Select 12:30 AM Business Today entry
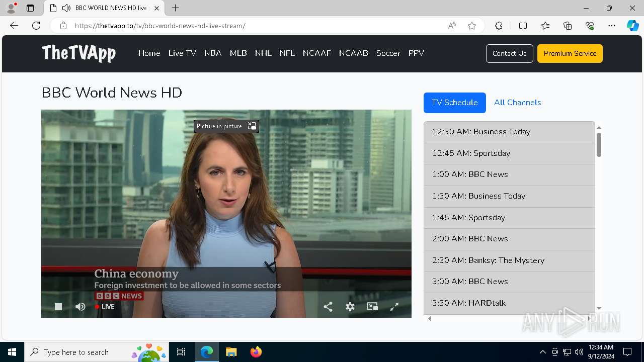644x362 pixels. click(x=509, y=132)
